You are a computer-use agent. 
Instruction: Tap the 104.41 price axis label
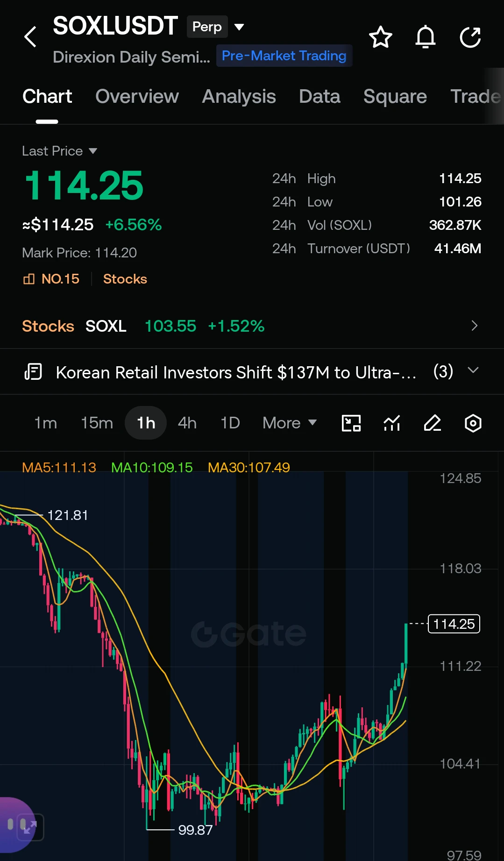click(461, 764)
